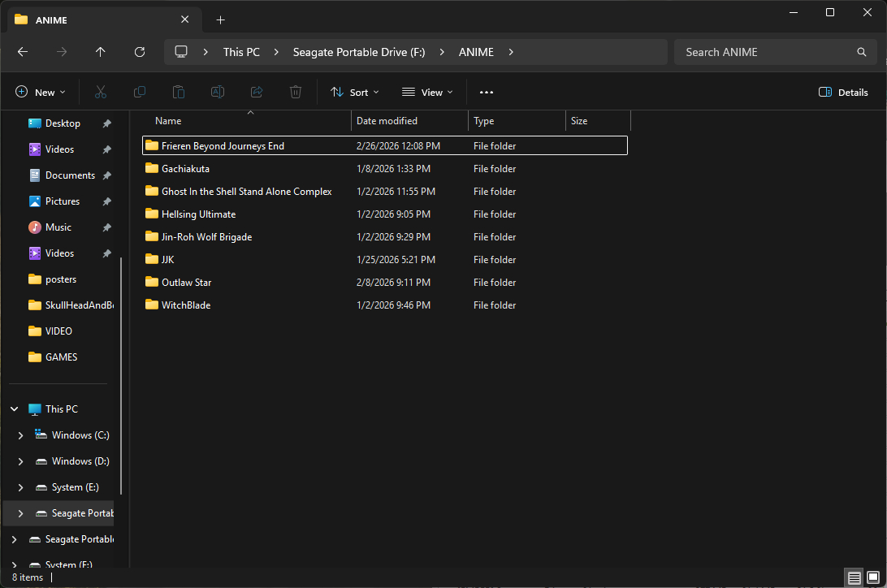
Task: Add a new tab with plus button
Action: point(220,20)
